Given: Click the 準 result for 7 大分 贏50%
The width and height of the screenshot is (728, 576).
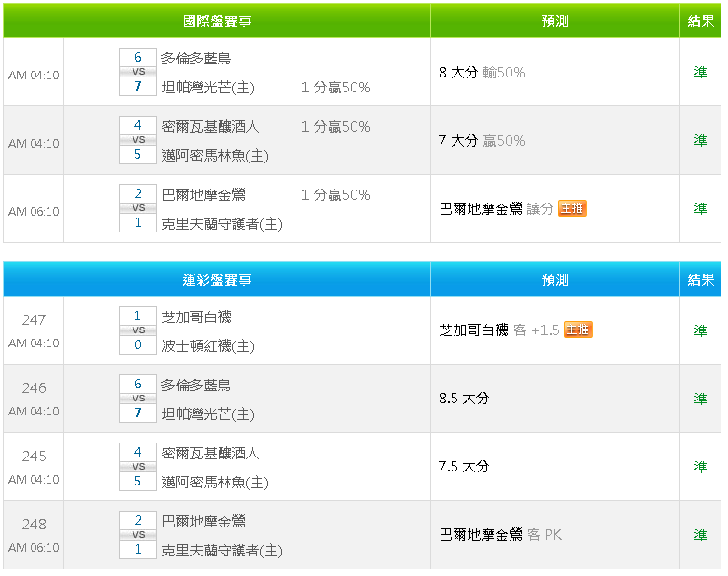Looking at the screenshot, I should pos(700,140).
